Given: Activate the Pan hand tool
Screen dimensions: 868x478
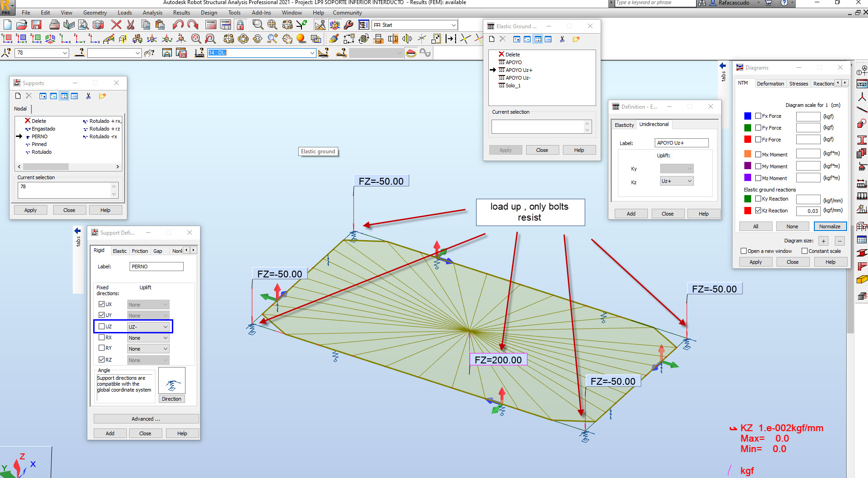Looking at the screenshot, I should (x=287, y=39).
